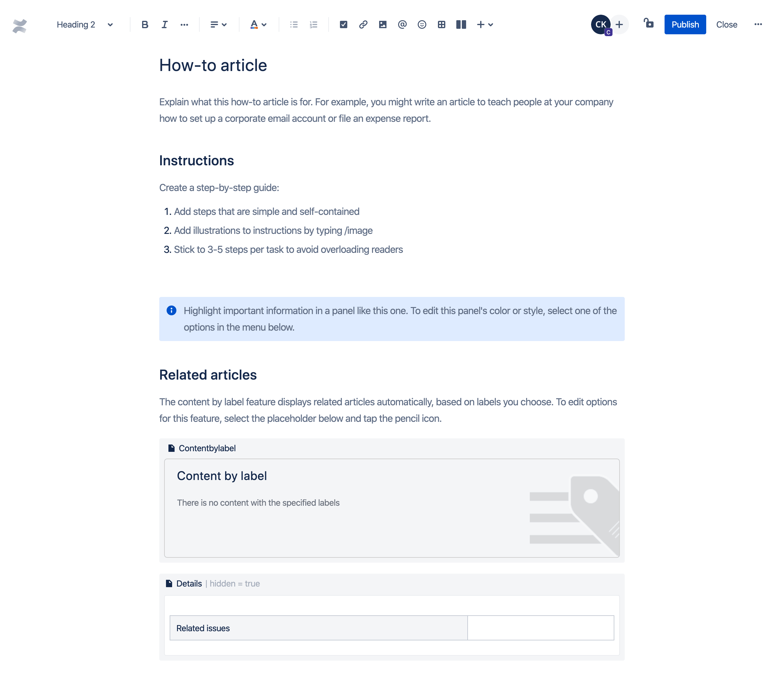Toggle the more formatting options menu
Viewport: 784px width, 690px height.
[x=183, y=25]
